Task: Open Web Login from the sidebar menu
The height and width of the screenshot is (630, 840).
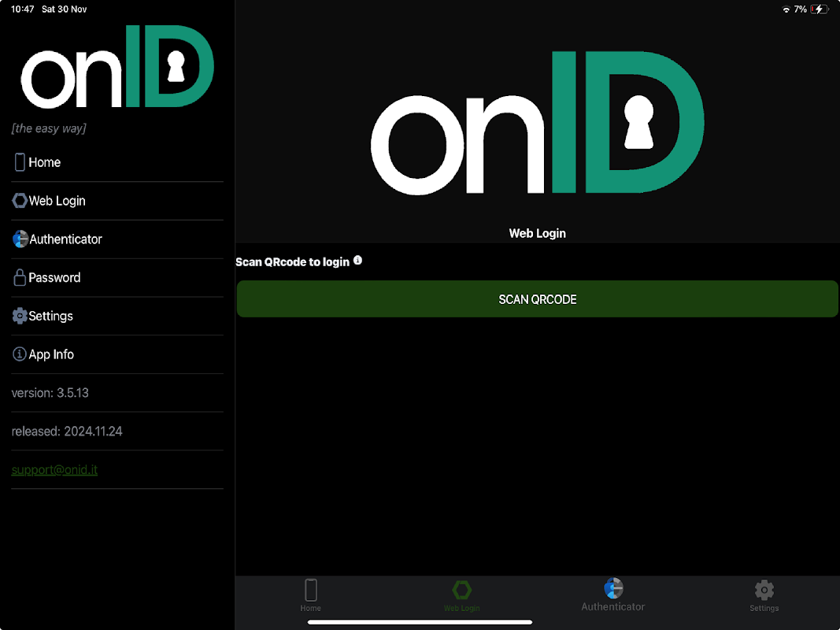Action: pos(117,201)
